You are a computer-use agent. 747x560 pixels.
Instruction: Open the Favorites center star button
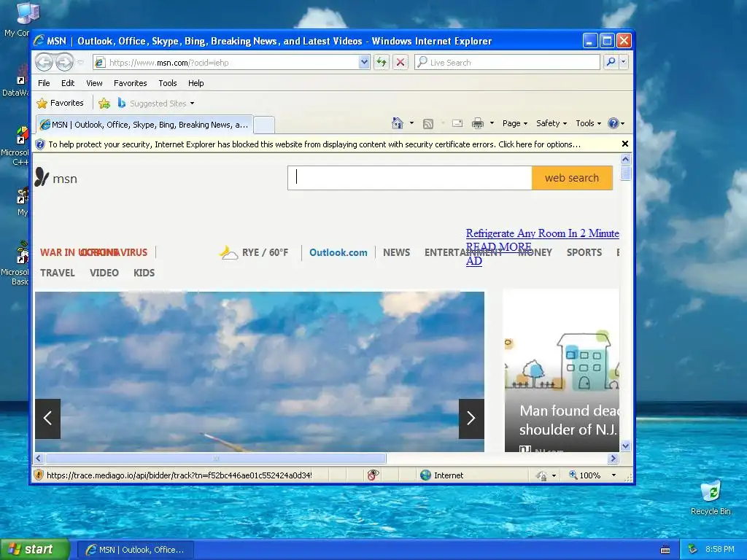60,104
